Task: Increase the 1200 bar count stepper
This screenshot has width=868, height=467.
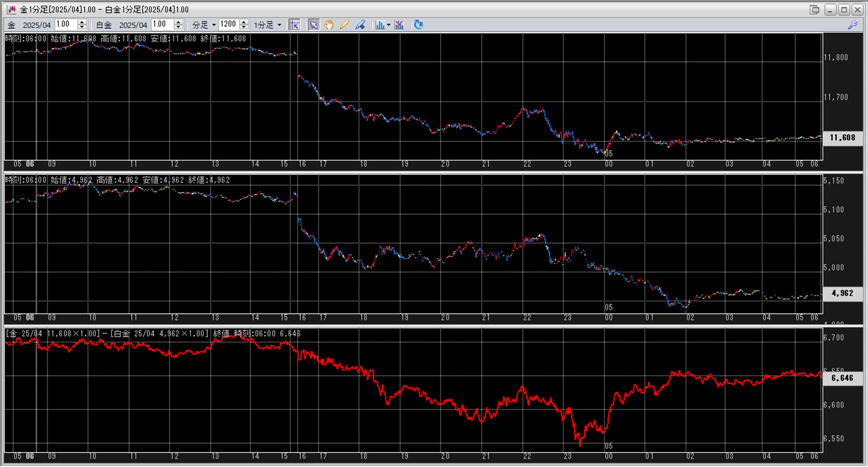Action: click(244, 22)
